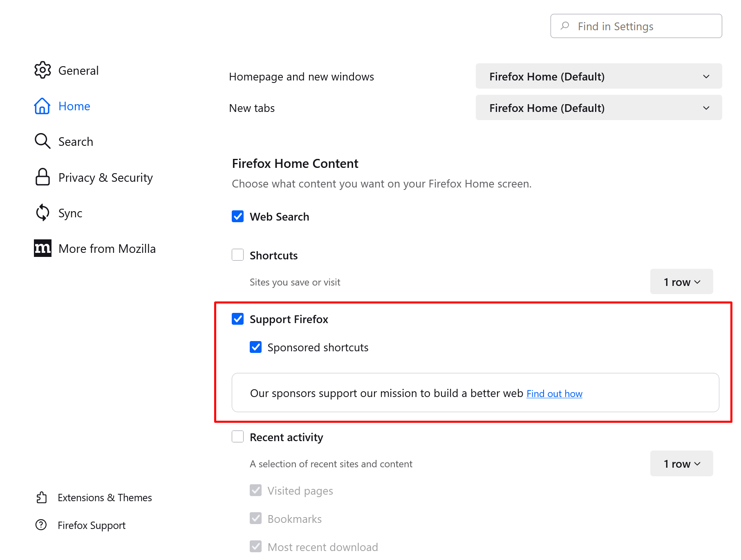This screenshot has width=741, height=560.
Task: Uncheck the Web Search checkbox
Action: [x=238, y=216]
